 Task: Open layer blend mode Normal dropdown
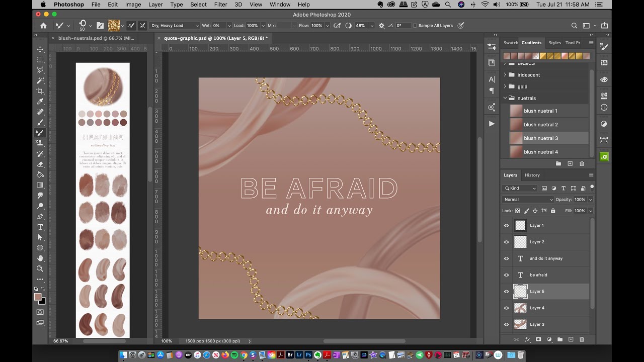[528, 200]
